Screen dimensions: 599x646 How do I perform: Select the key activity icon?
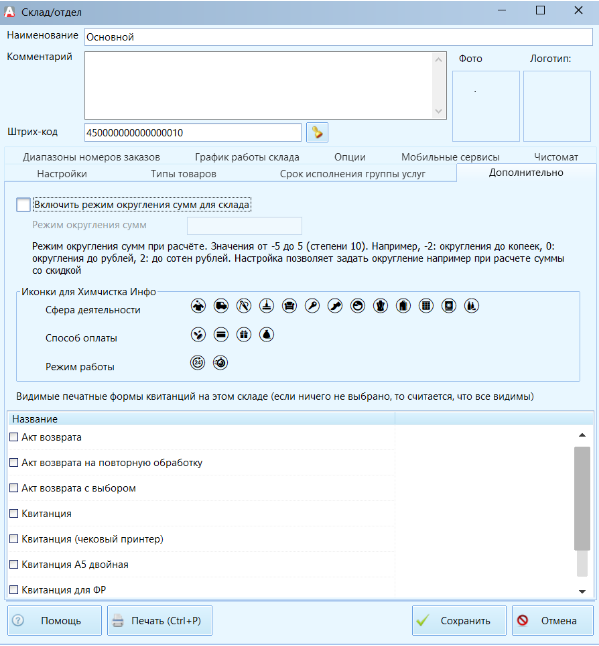tap(312, 306)
